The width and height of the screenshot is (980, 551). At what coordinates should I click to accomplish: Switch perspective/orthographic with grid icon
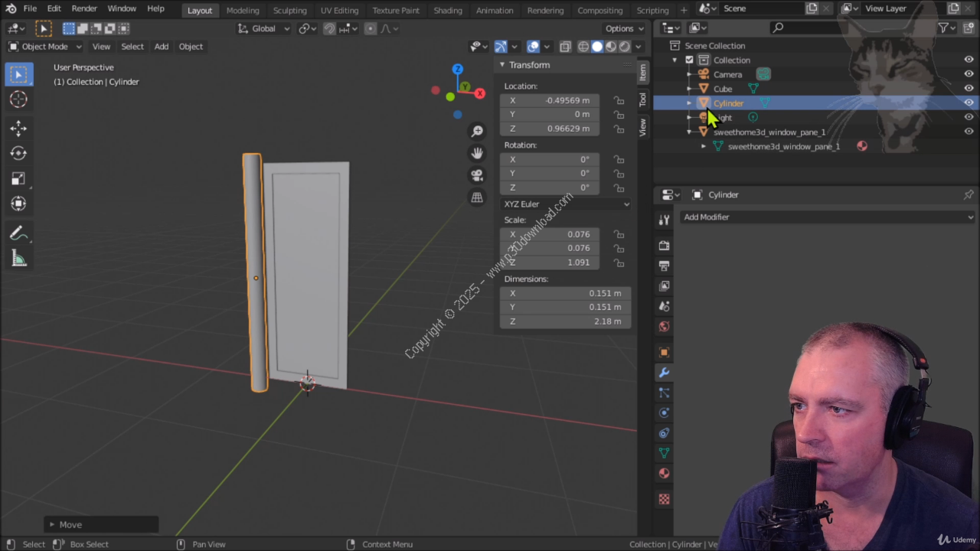(x=477, y=197)
